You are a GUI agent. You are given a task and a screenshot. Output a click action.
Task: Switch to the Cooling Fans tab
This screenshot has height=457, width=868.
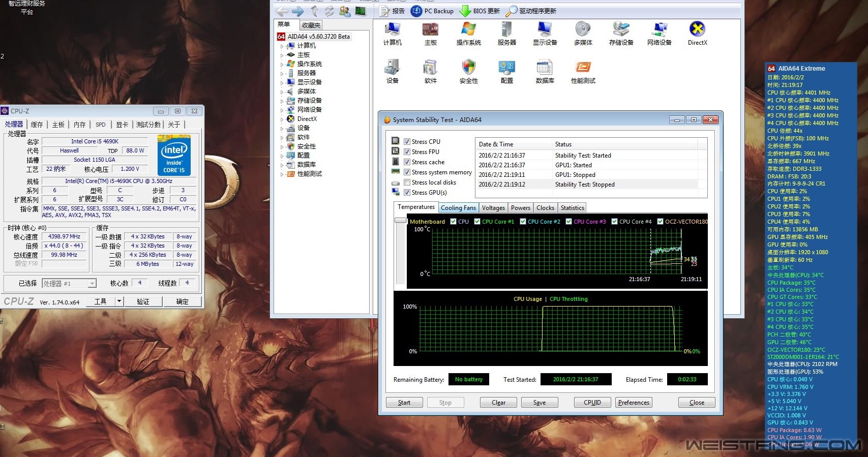pyautogui.click(x=458, y=208)
